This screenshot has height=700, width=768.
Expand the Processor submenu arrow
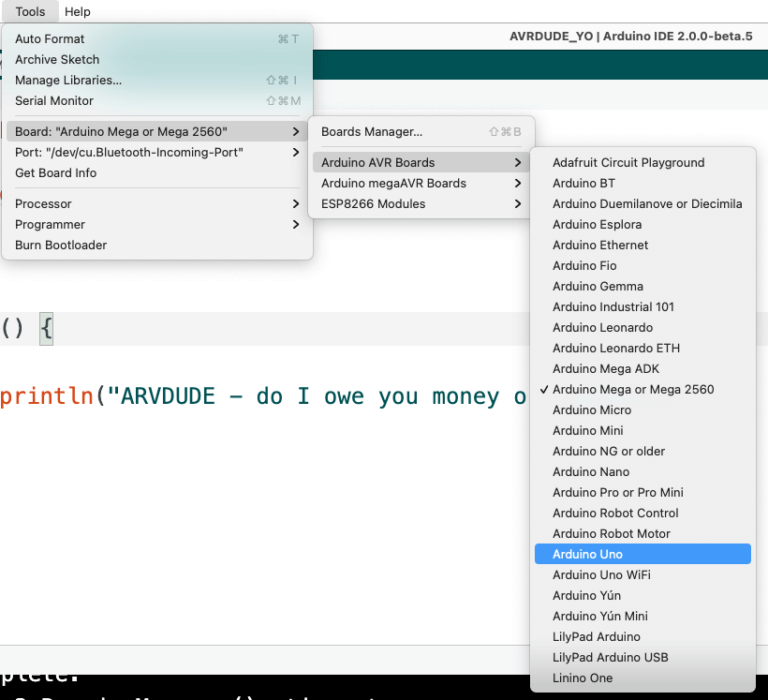295,203
